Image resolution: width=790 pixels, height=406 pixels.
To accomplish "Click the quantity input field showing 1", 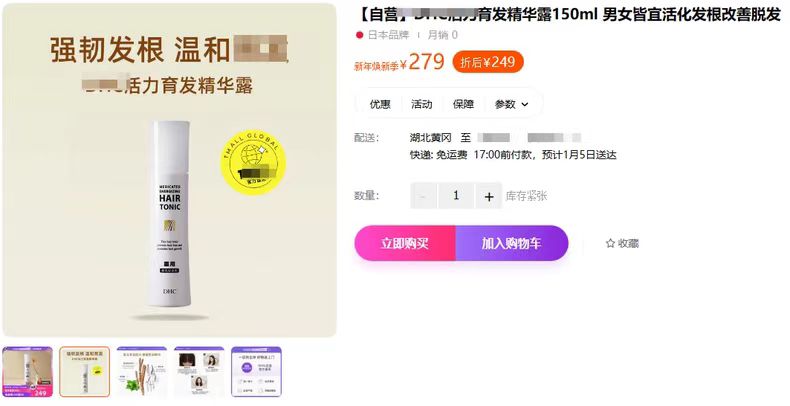I will (456, 196).
